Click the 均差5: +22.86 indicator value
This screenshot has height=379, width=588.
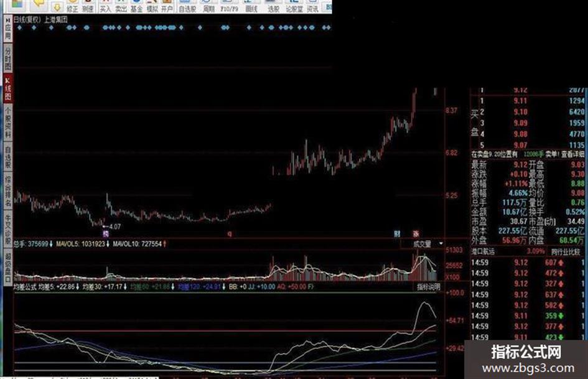(x=59, y=287)
